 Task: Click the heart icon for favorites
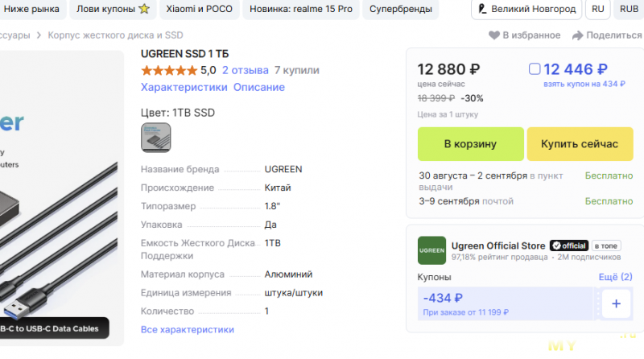click(x=494, y=35)
